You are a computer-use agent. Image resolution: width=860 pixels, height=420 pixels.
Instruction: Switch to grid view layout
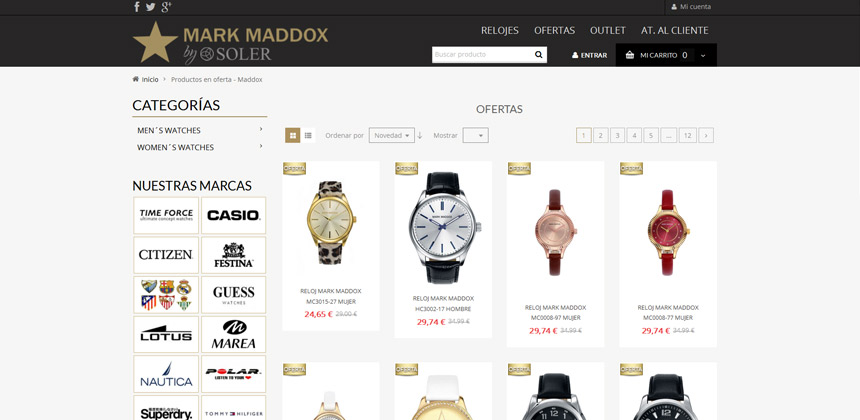click(x=292, y=135)
